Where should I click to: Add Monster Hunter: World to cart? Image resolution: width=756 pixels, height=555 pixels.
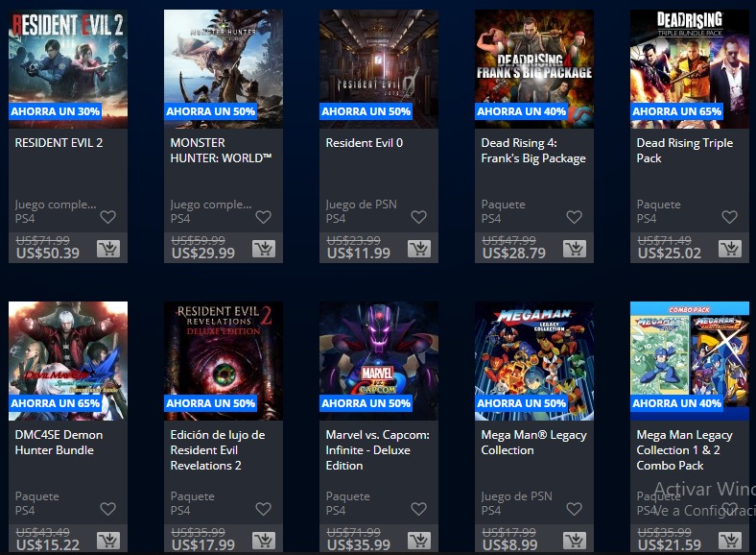pyautogui.click(x=264, y=249)
